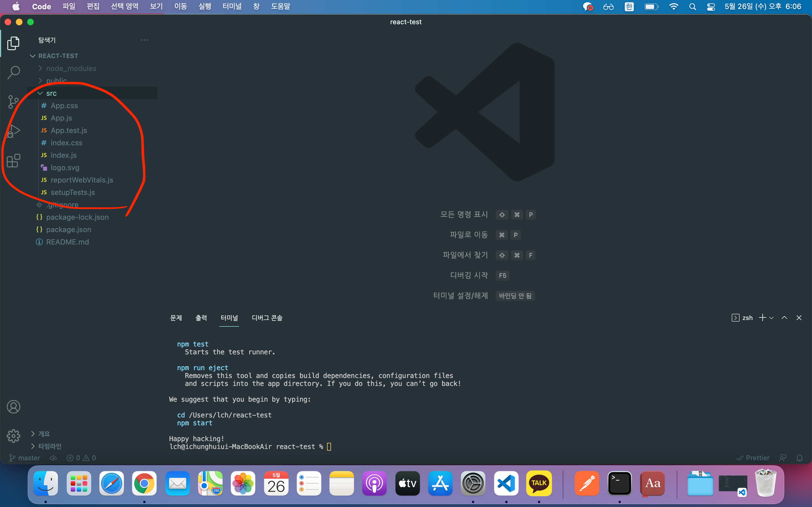This screenshot has width=812, height=507.
Task: Open the Extensions view icon
Action: [x=14, y=161]
